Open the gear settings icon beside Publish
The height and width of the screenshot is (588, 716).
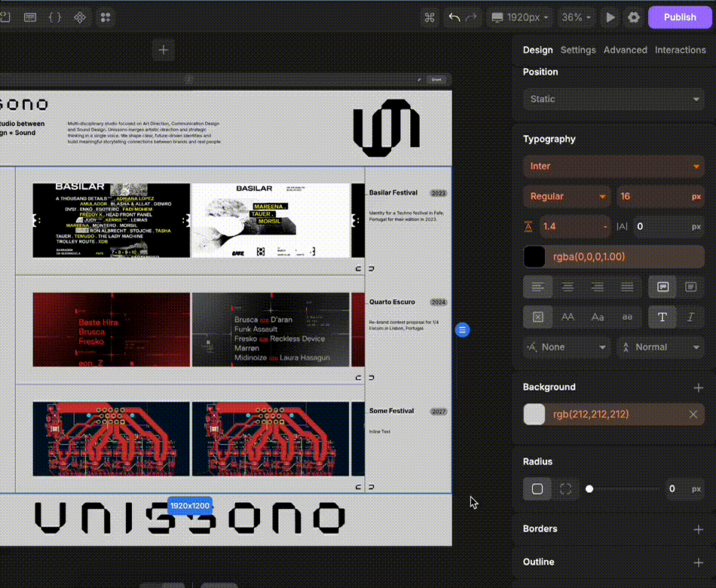tap(634, 17)
